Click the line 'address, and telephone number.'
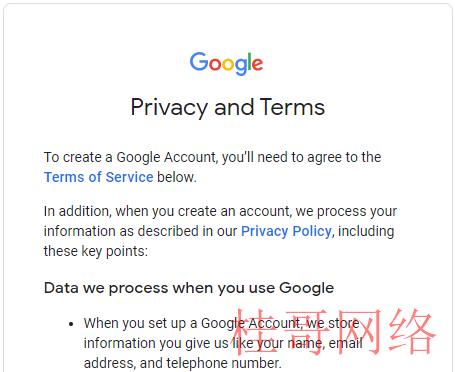455x372 pixels. 182,363
